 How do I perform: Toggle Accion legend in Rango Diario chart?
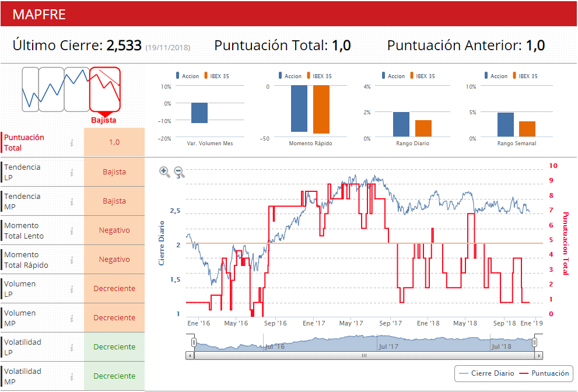coord(393,76)
